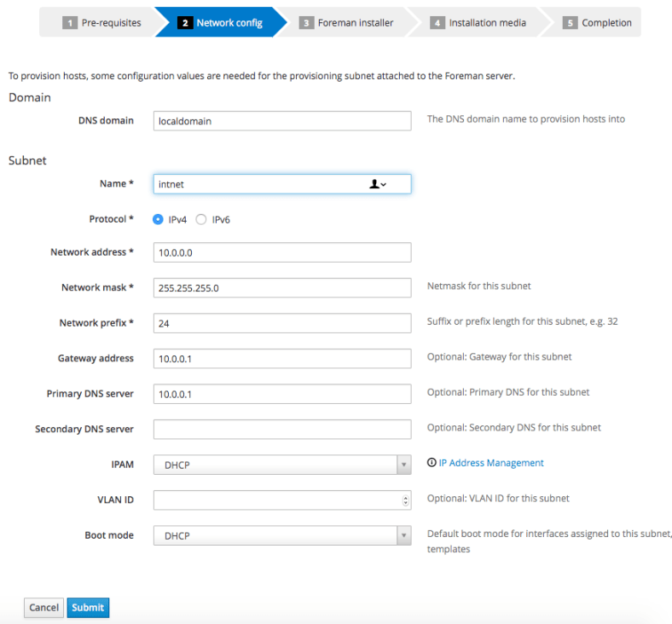Select the IPv6 protocol radio button
The width and height of the screenshot is (672, 624).
[201, 219]
